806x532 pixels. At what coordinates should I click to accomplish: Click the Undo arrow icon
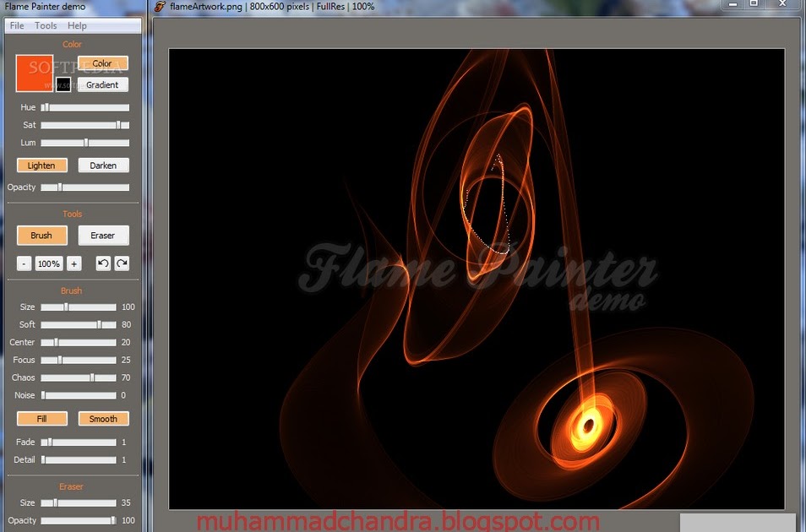pyautogui.click(x=102, y=263)
